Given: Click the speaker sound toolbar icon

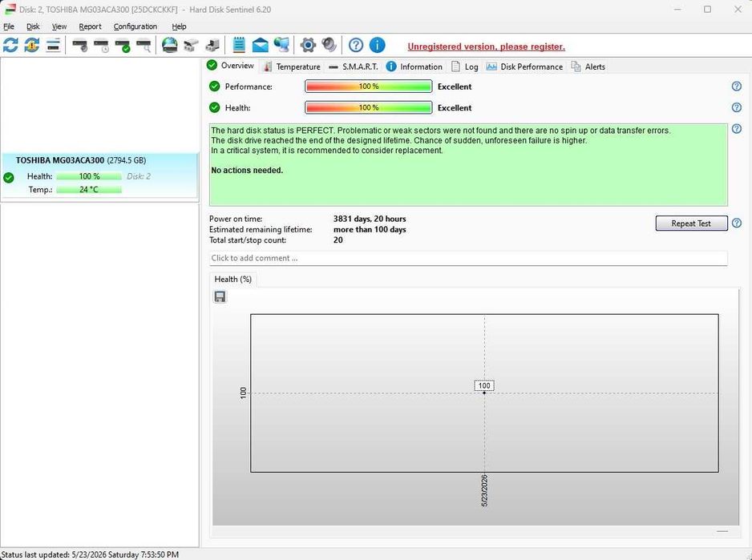Looking at the screenshot, I should 329,45.
